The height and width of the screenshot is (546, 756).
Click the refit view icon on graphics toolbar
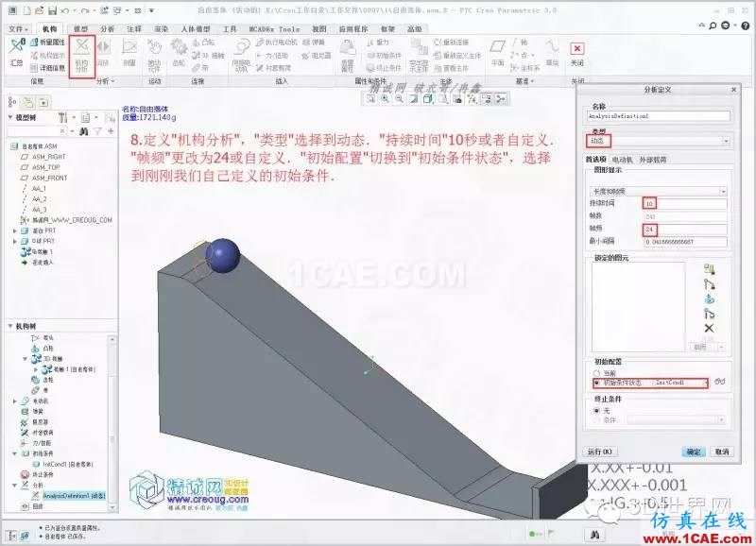click(370, 99)
